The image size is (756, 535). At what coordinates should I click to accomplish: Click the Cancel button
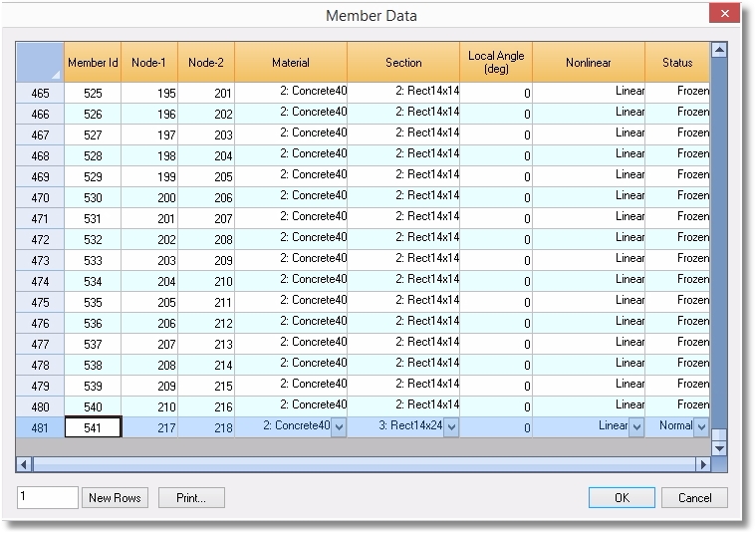(695, 498)
